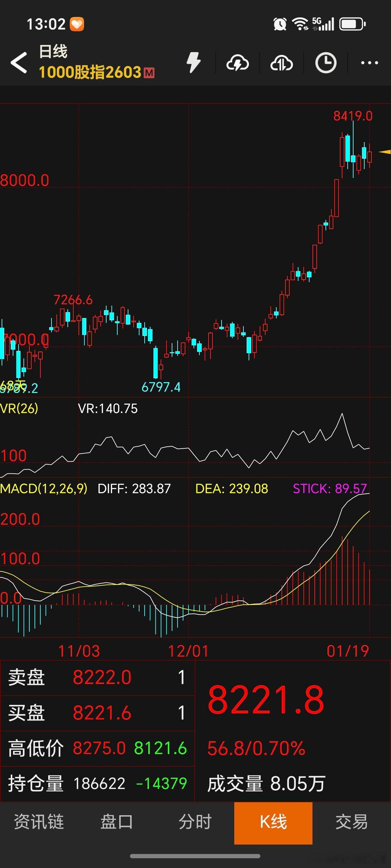The height and width of the screenshot is (868, 391).
Task: Tap the 13:02 clock in status bar
Action: tap(46, 24)
